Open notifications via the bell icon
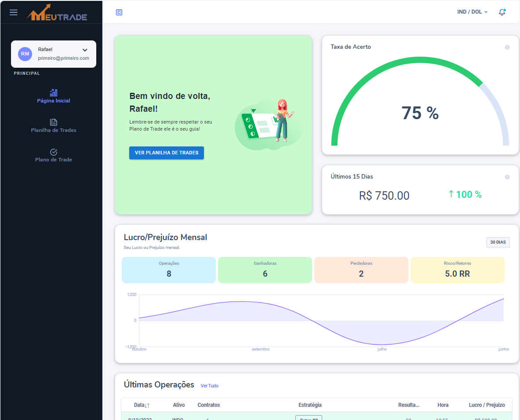The height and width of the screenshot is (420, 520). point(502,12)
